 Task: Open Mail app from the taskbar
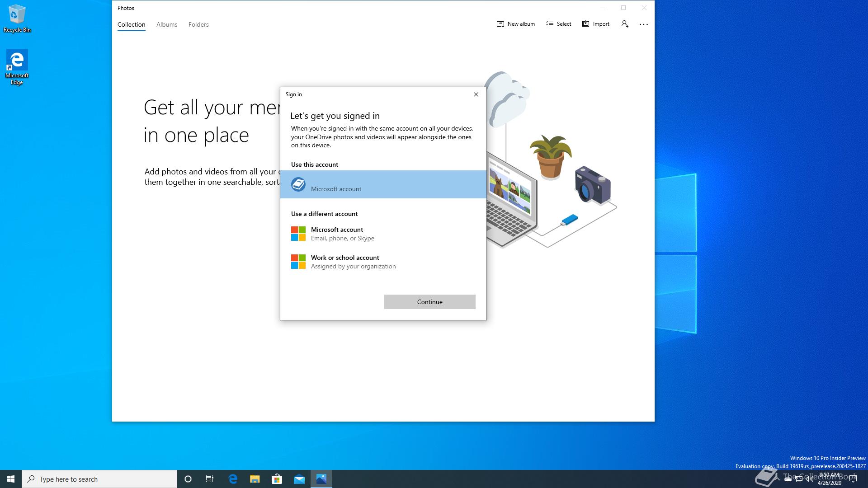click(x=299, y=479)
